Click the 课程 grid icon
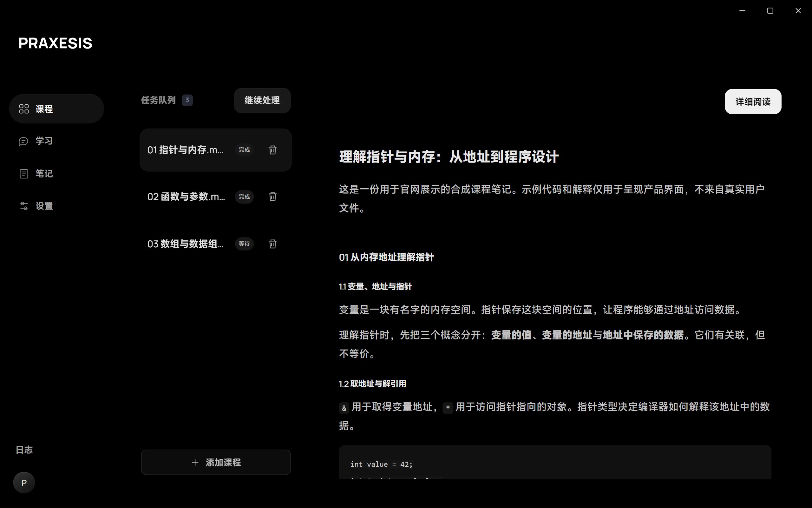 [24, 109]
